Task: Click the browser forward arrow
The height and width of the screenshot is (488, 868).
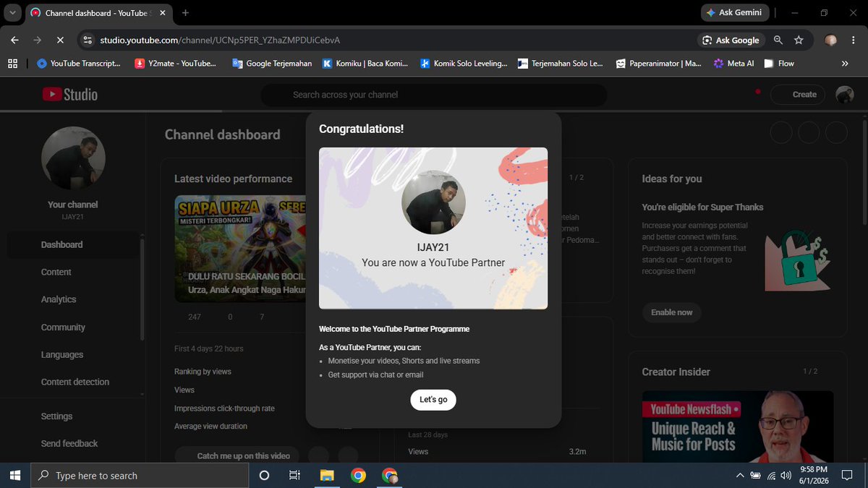Action: coord(38,40)
